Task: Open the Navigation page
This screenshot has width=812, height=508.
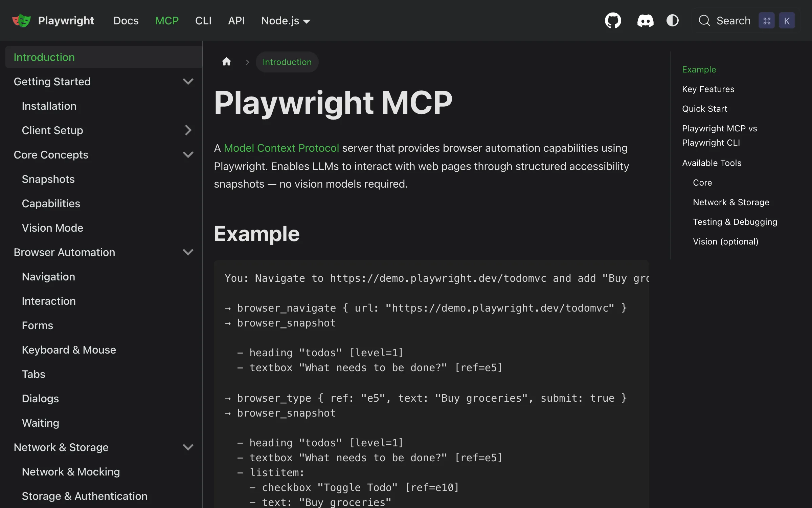Action: pos(48,277)
